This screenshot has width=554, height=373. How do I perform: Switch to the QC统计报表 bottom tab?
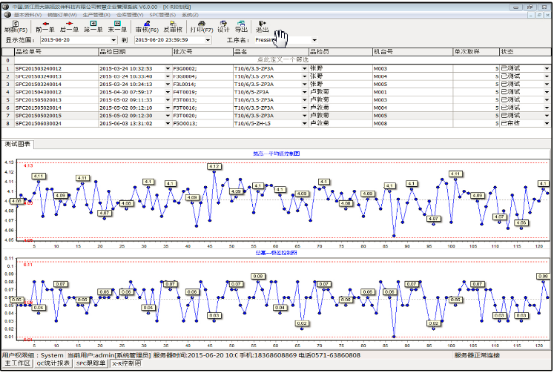pos(54,363)
